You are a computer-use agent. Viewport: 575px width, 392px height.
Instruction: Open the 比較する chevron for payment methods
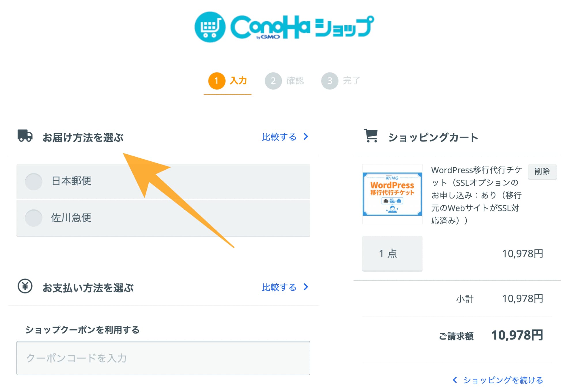pos(306,287)
